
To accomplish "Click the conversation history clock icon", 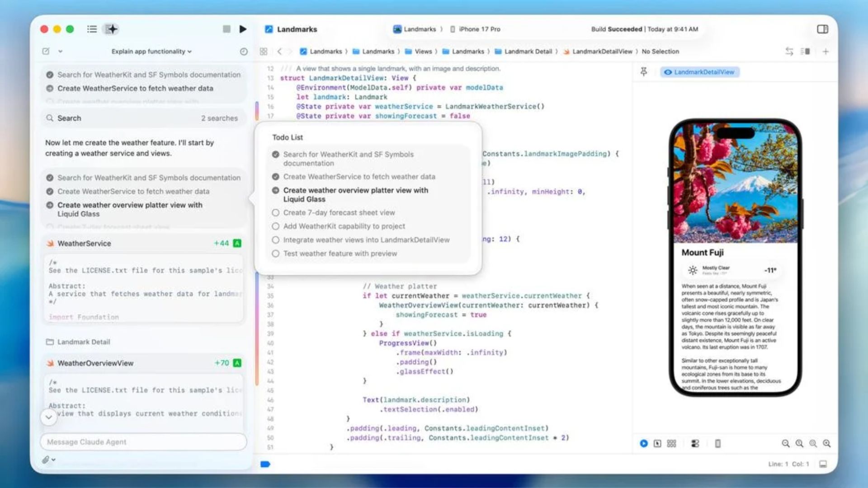I will pyautogui.click(x=244, y=52).
